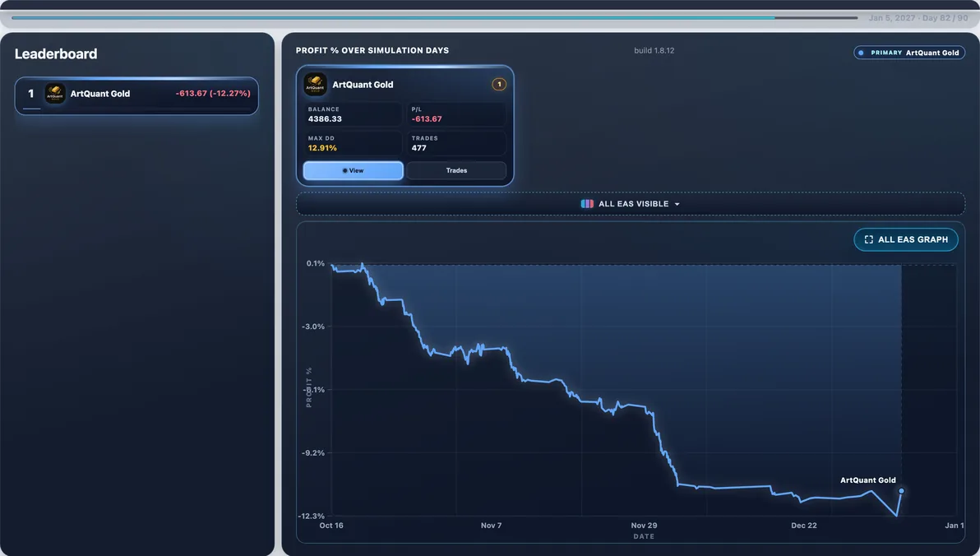The height and width of the screenshot is (556, 980).
Task: Open Trades for ArtQuant Gold
Action: point(456,170)
